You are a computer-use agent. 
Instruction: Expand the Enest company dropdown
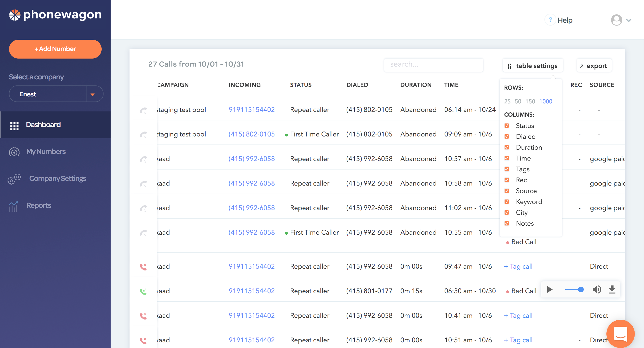[92, 94]
